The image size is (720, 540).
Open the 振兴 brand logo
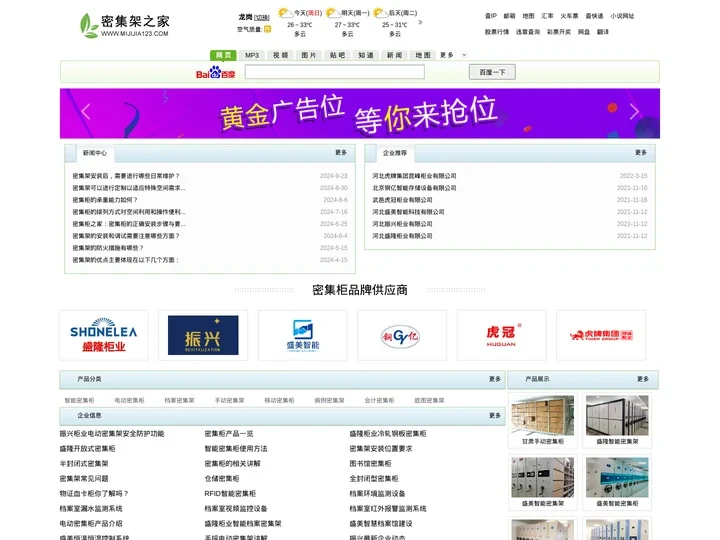(x=203, y=335)
